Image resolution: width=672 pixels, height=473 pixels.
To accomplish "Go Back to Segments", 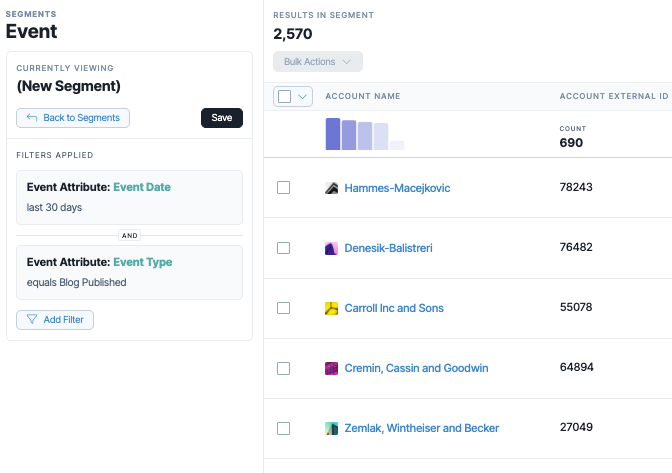I will 73,118.
